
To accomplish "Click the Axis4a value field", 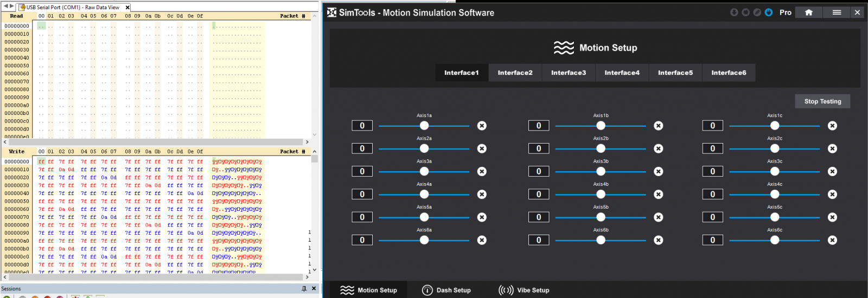I will click(x=362, y=194).
